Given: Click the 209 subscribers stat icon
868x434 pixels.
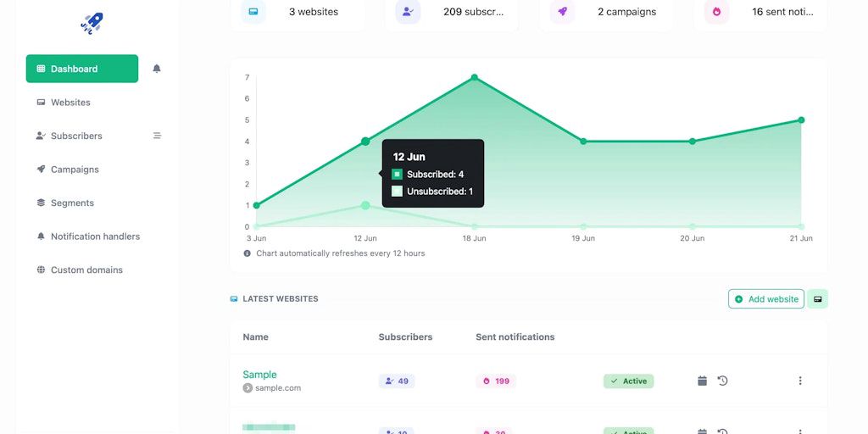Looking at the screenshot, I should [408, 12].
